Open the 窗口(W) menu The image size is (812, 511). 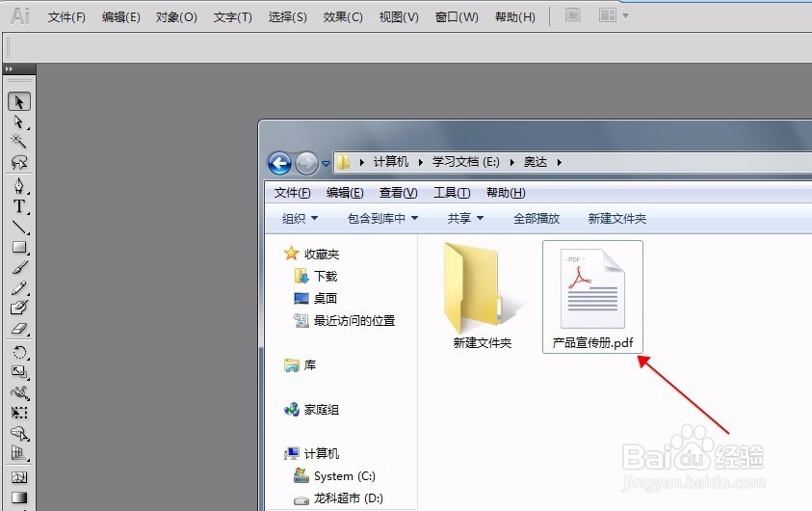coord(457,17)
